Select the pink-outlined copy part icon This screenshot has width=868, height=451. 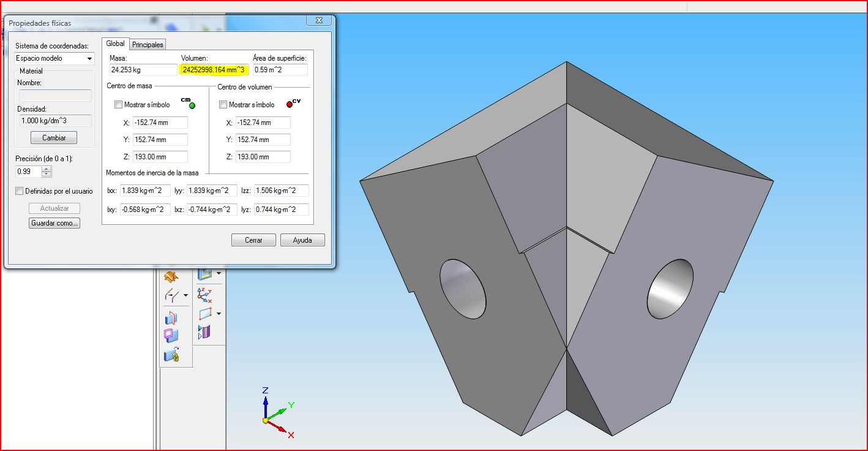click(171, 335)
